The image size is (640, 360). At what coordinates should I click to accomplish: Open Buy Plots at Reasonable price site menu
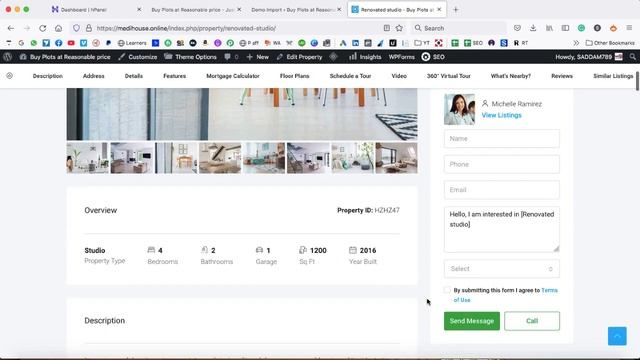(x=65, y=57)
